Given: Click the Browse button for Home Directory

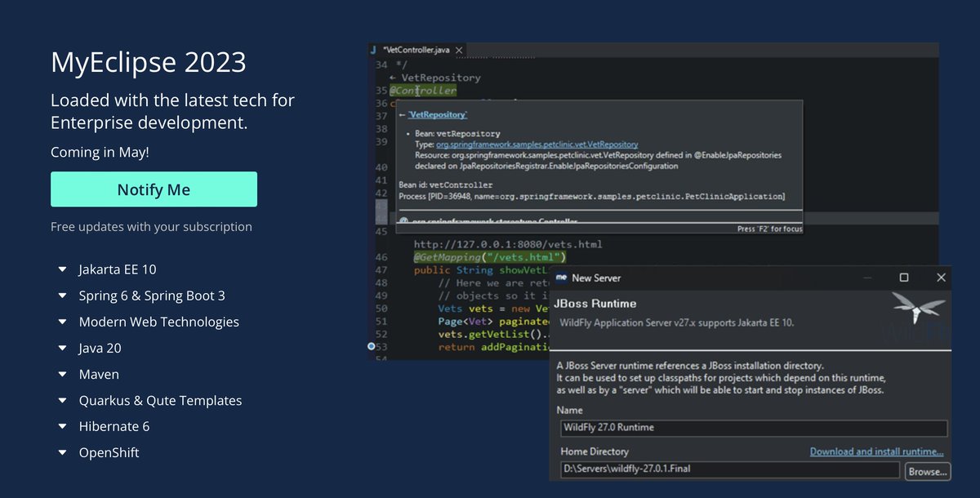Looking at the screenshot, I should coord(927,471).
